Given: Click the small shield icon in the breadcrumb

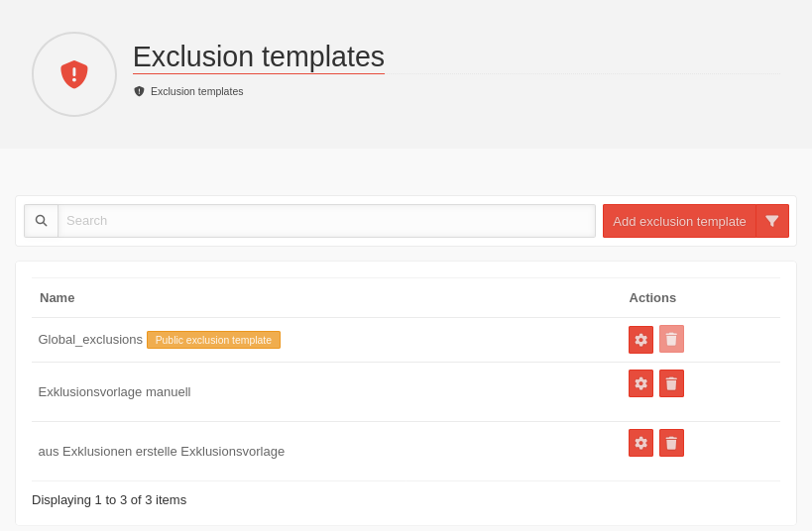Looking at the screenshot, I should [139, 91].
